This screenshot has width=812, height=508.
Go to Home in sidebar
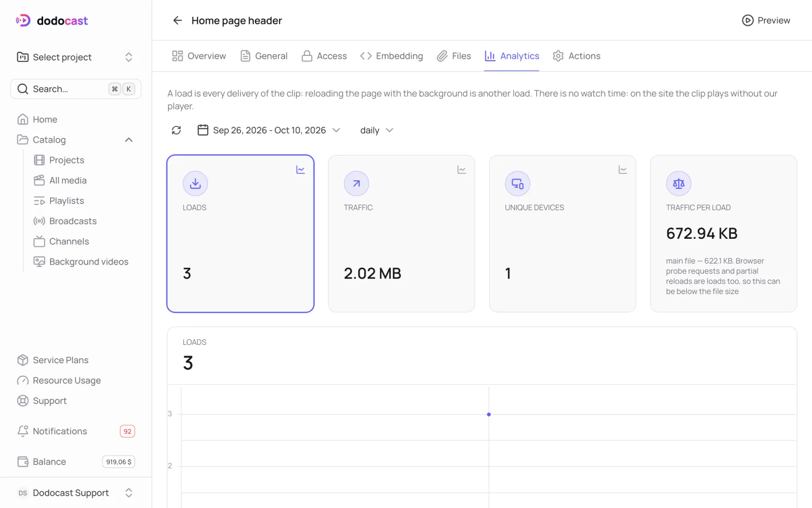[x=76, y=119]
